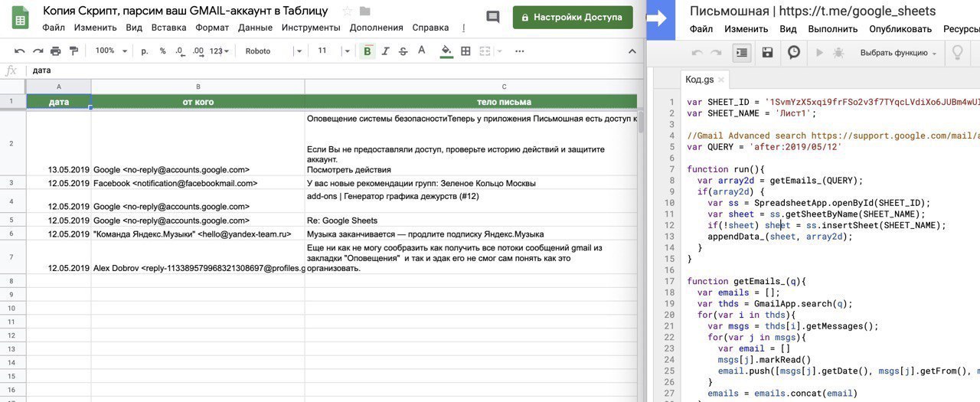This screenshot has width=980, height=402.
Task: Toggle the indent formatting button in script editor
Action: pyautogui.click(x=741, y=53)
